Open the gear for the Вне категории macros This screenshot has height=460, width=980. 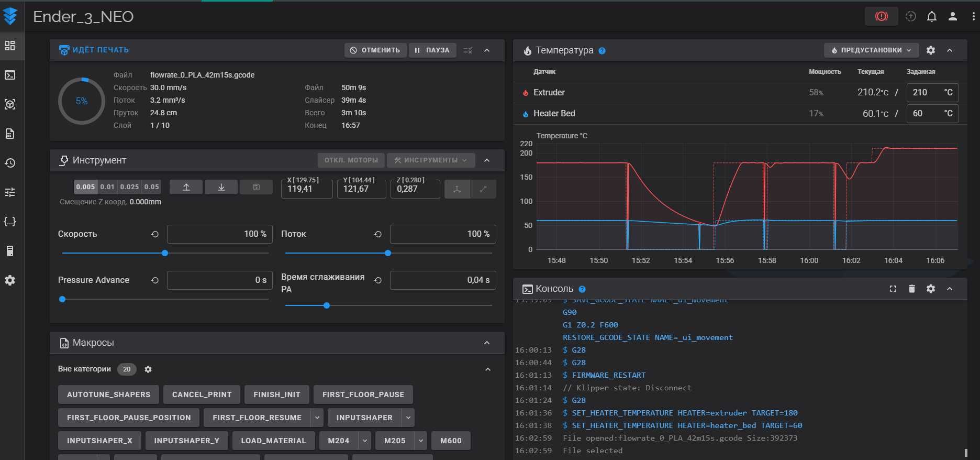[148, 369]
